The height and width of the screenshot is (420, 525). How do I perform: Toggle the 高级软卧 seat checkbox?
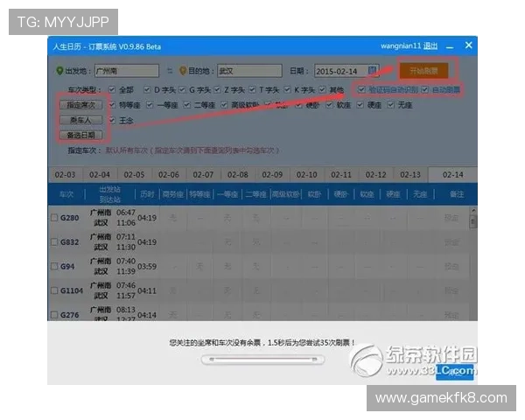coord(224,105)
